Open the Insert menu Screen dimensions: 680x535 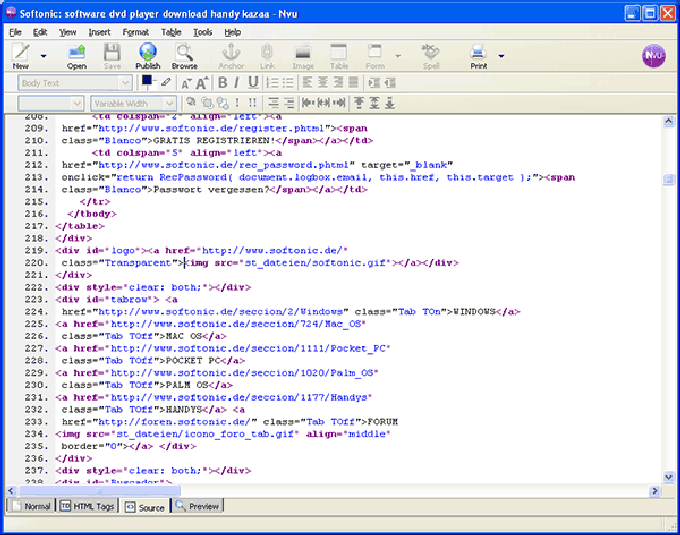click(99, 32)
